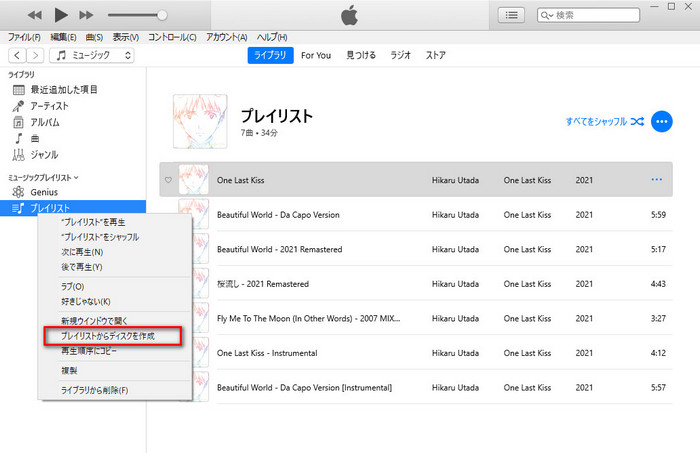Select 最近追加した項目 in the sidebar

click(x=64, y=90)
